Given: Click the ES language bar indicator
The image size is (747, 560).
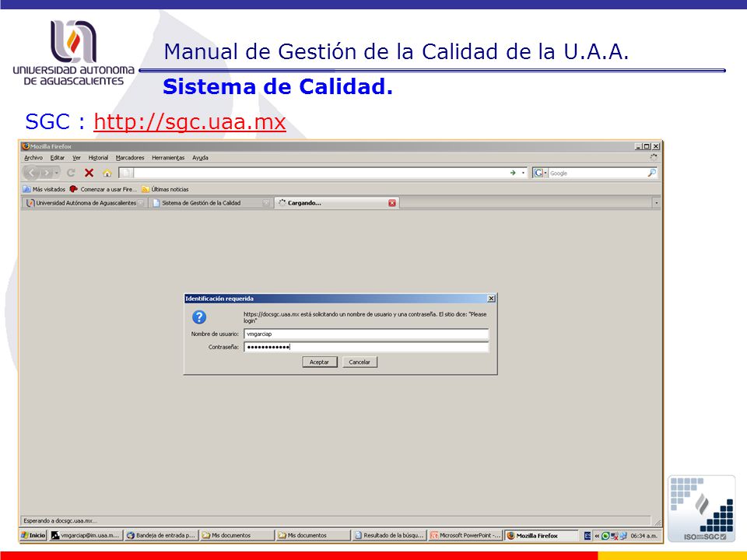Looking at the screenshot, I should tap(587, 536).
